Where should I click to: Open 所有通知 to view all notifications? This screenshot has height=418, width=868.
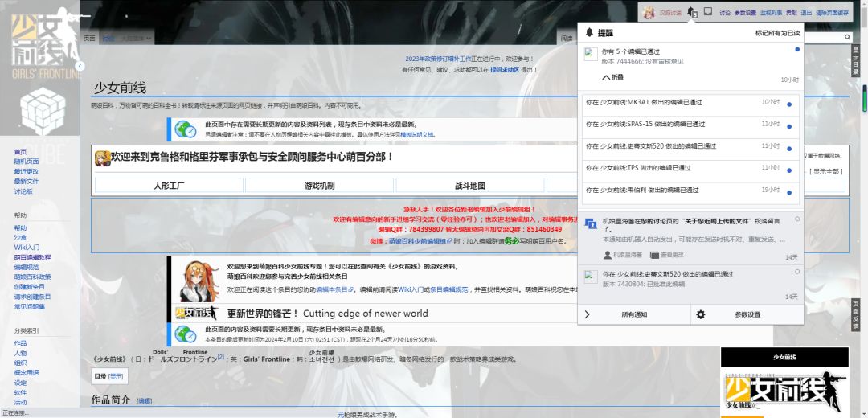pos(634,314)
